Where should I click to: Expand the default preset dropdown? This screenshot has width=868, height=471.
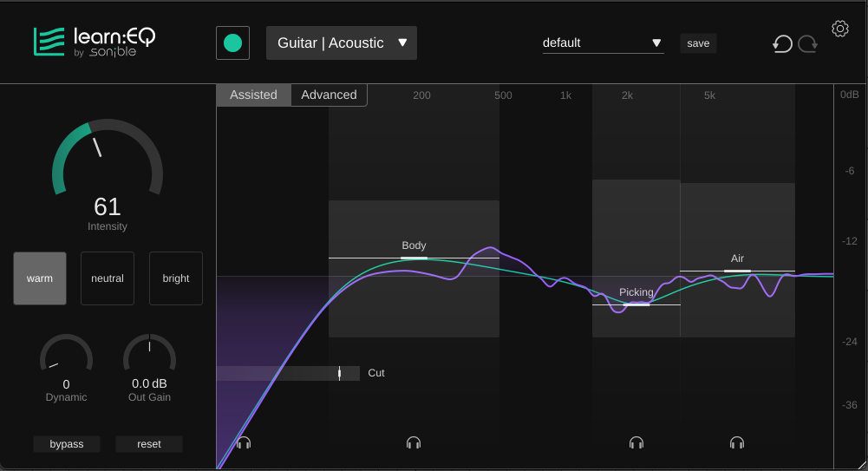point(603,43)
